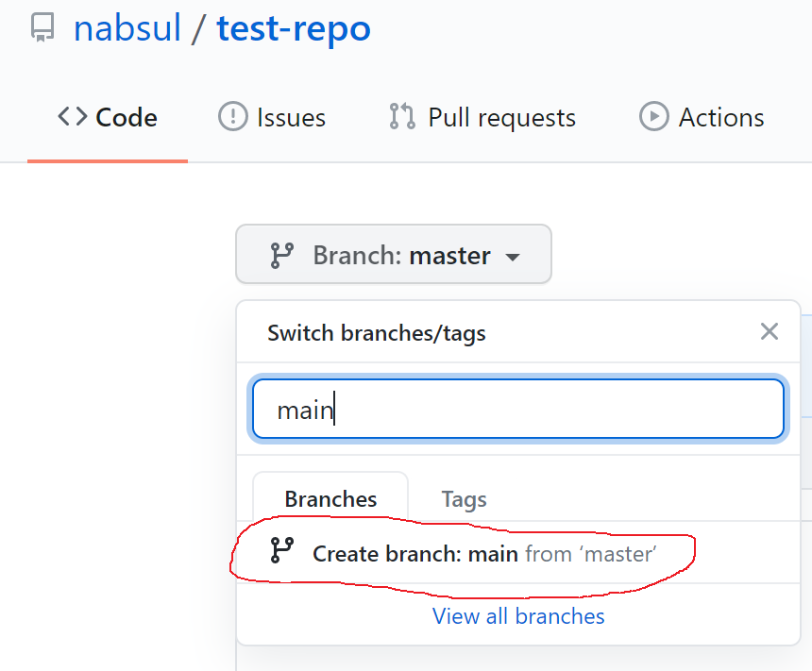The image size is (812, 671).
Task: Click the repository book icon beside nabsul
Action: 42,28
